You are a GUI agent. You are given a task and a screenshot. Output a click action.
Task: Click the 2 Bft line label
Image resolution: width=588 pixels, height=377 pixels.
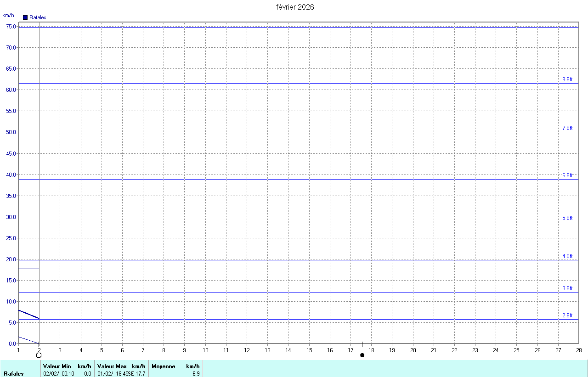point(567,315)
